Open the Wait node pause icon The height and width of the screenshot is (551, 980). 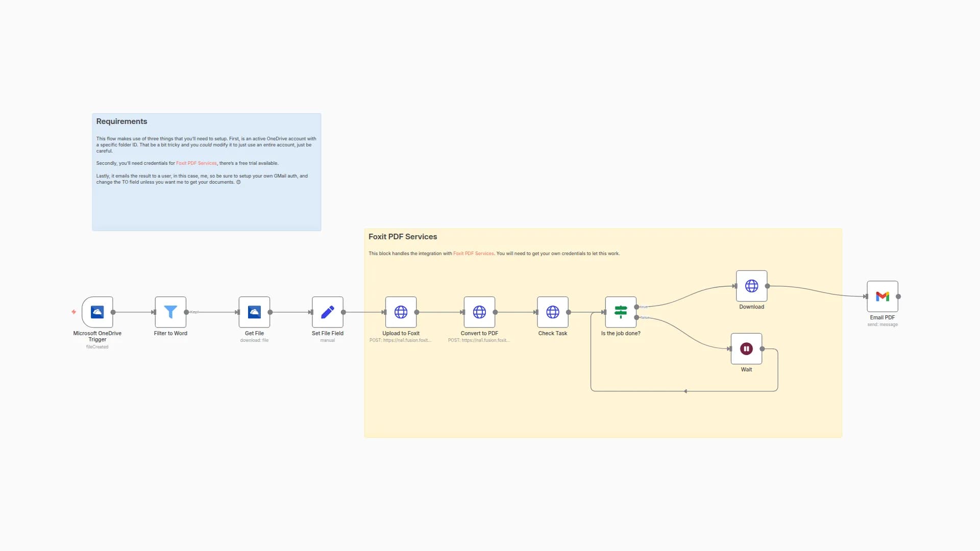coord(746,348)
